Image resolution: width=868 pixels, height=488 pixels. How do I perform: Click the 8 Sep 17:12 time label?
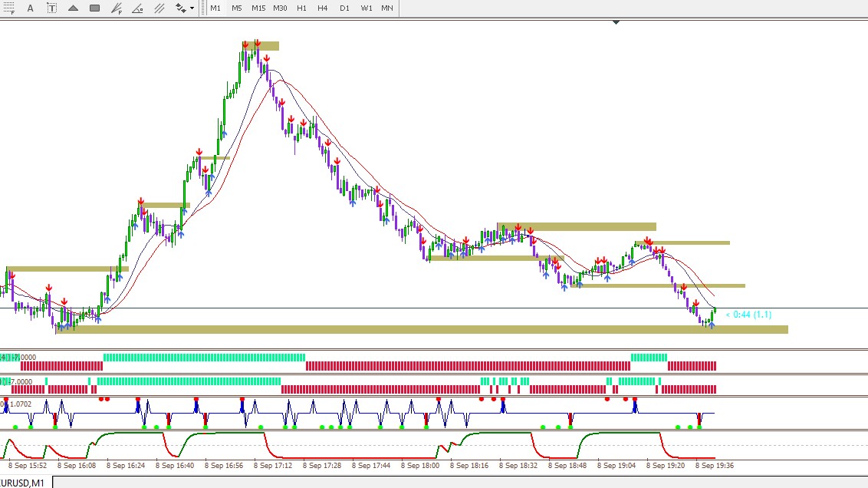coord(273,465)
